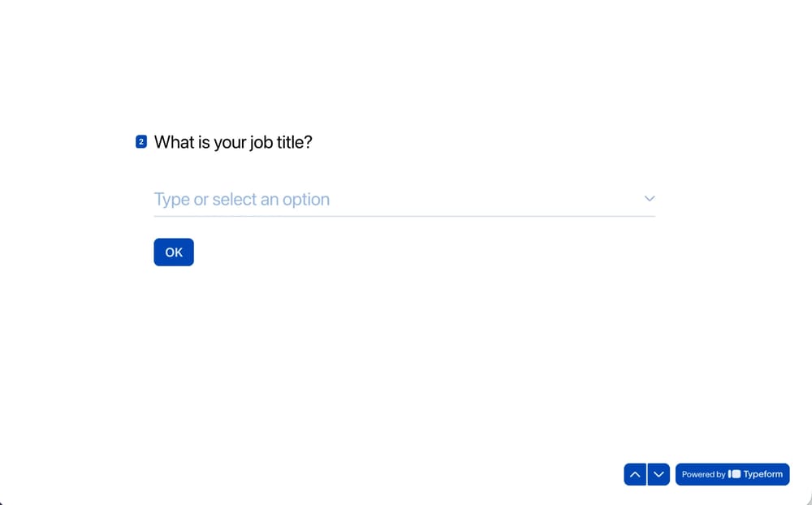Select the navigation arrow pair in the corner
This screenshot has width=812, height=505.
click(x=646, y=474)
